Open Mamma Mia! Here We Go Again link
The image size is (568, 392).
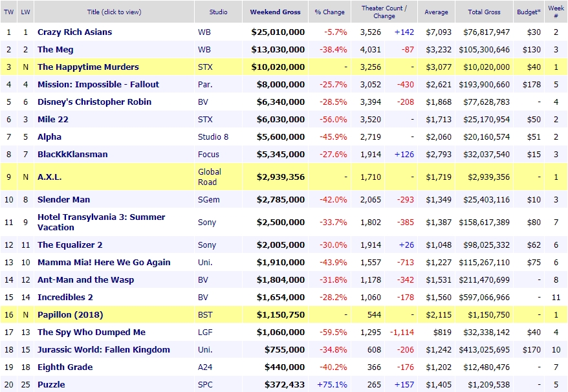[x=104, y=262]
